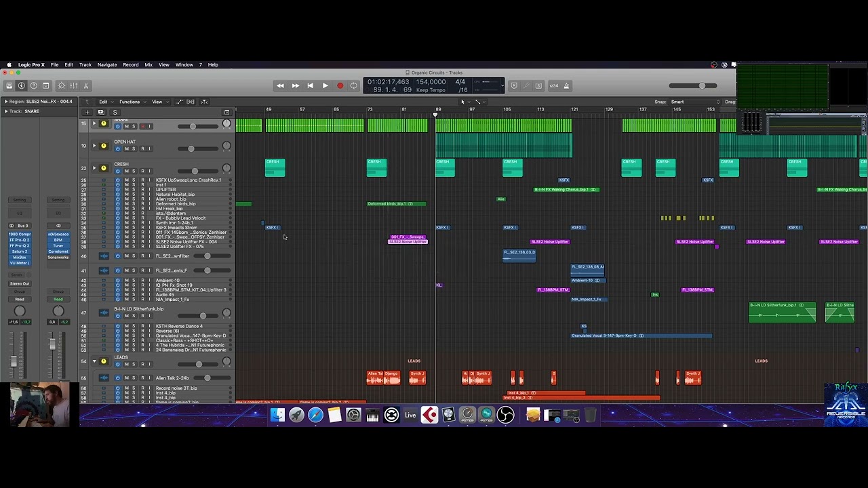Expand the OPEN HAT track stack triangle
The width and height of the screenshot is (868, 488).
(94, 146)
